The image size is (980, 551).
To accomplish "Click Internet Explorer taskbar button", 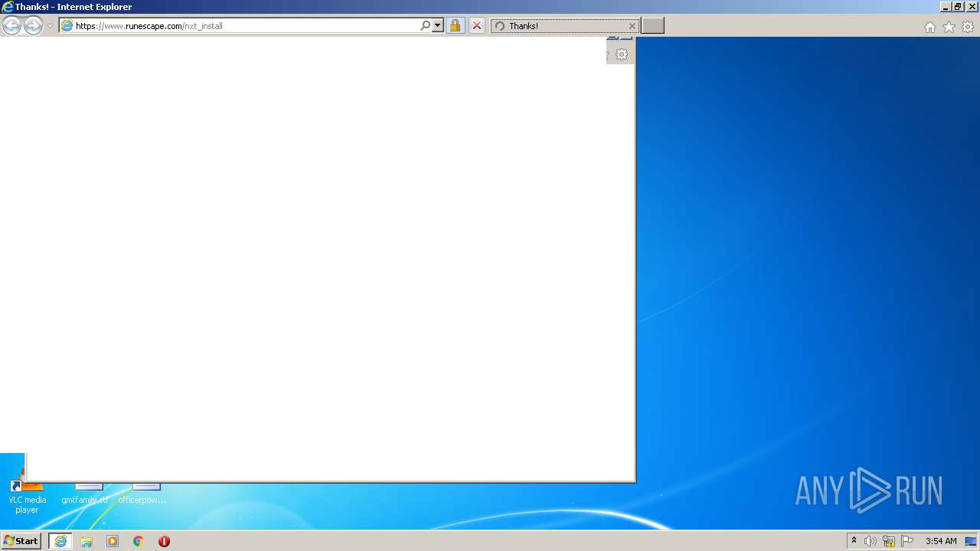I will click(x=60, y=541).
